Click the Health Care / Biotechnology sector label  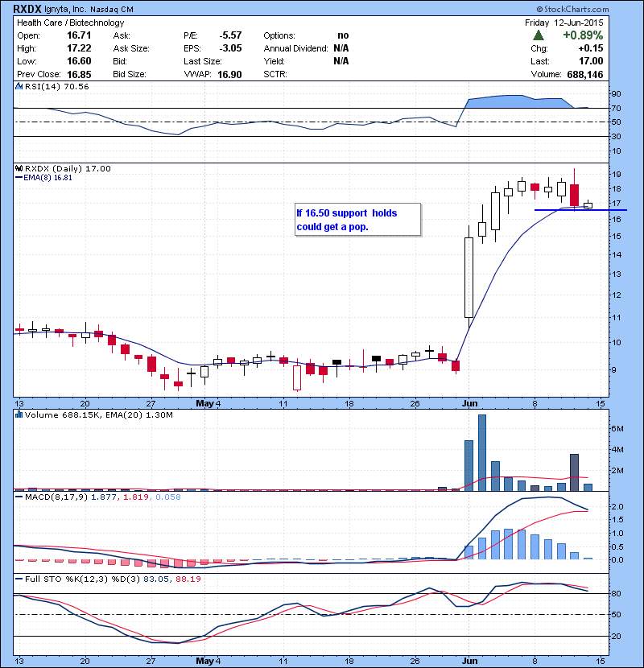(x=70, y=23)
